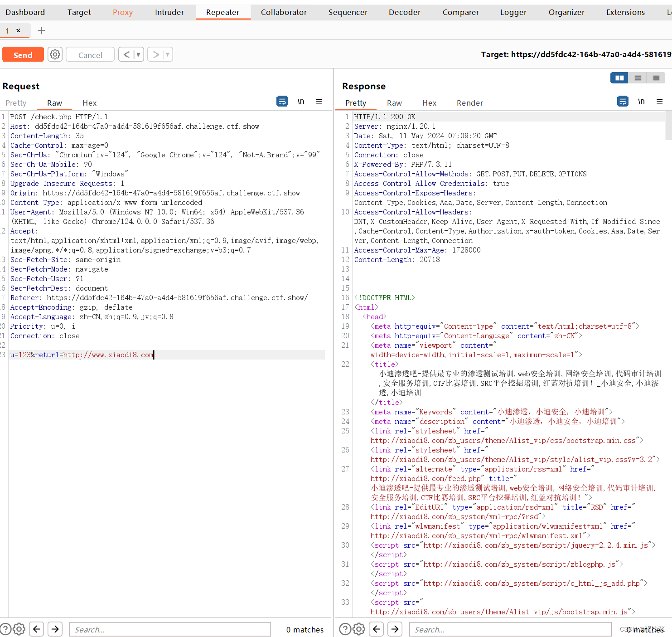The image size is (672, 637).
Task: Open the Comparer tab
Action: (x=461, y=12)
